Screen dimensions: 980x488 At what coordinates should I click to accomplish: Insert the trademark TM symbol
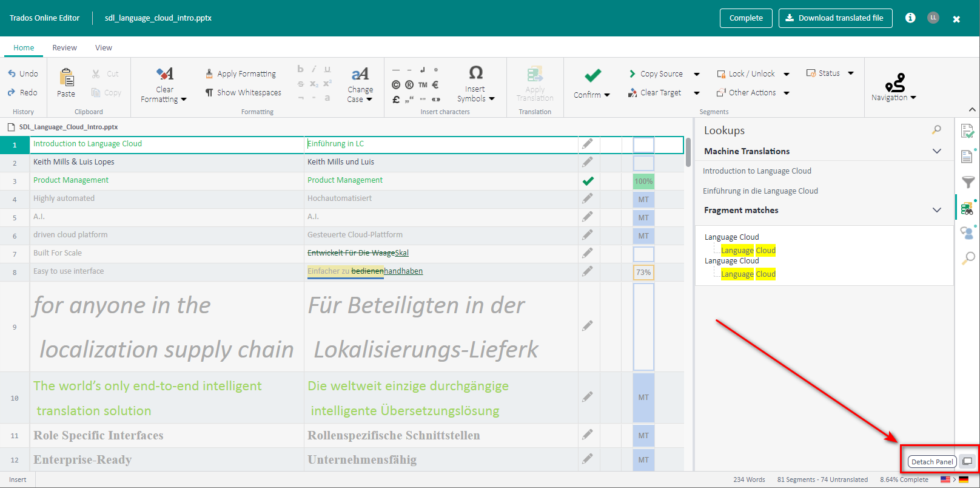423,85
